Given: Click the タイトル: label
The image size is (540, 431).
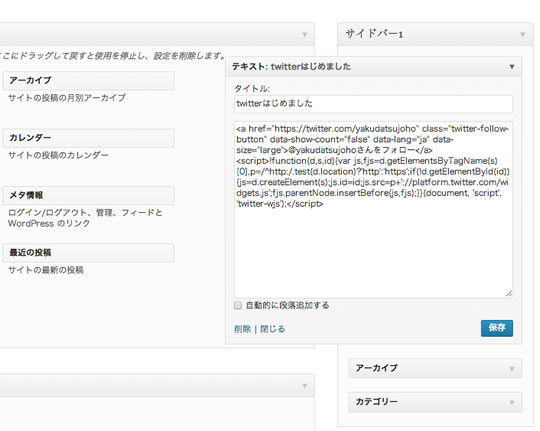Looking at the screenshot, I should [252, 89].
